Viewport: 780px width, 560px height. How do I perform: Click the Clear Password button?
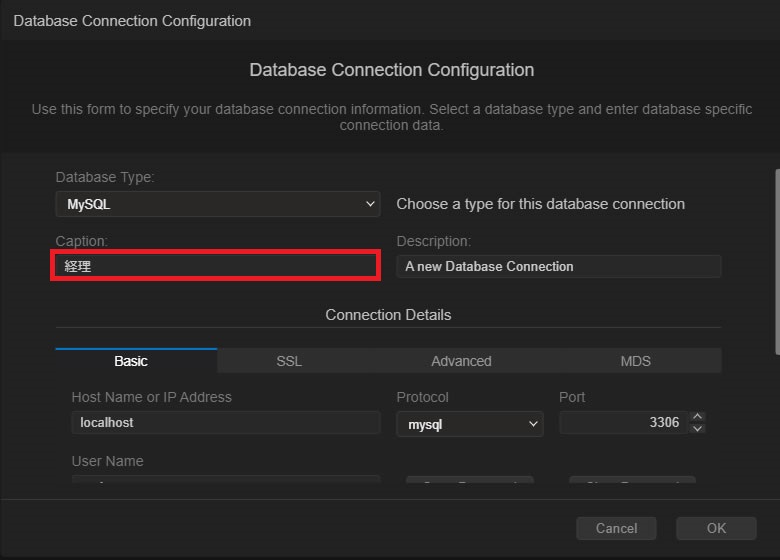(632, 481)
